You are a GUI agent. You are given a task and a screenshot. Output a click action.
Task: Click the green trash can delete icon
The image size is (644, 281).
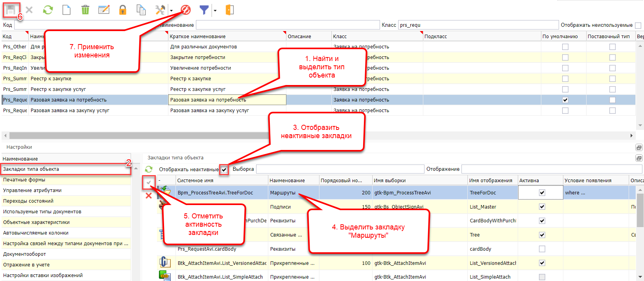(85, 10)
